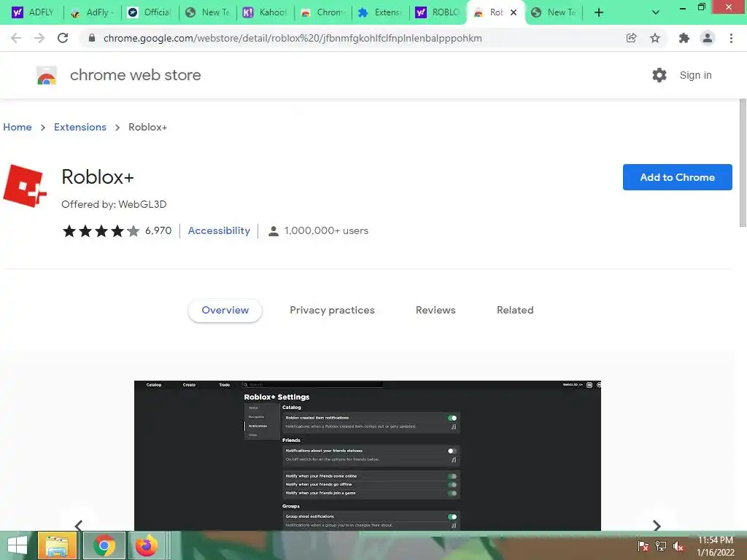747x560 pixels.
Task: Close the active Roblox+ tab
Action: click(x=514, y=12)
